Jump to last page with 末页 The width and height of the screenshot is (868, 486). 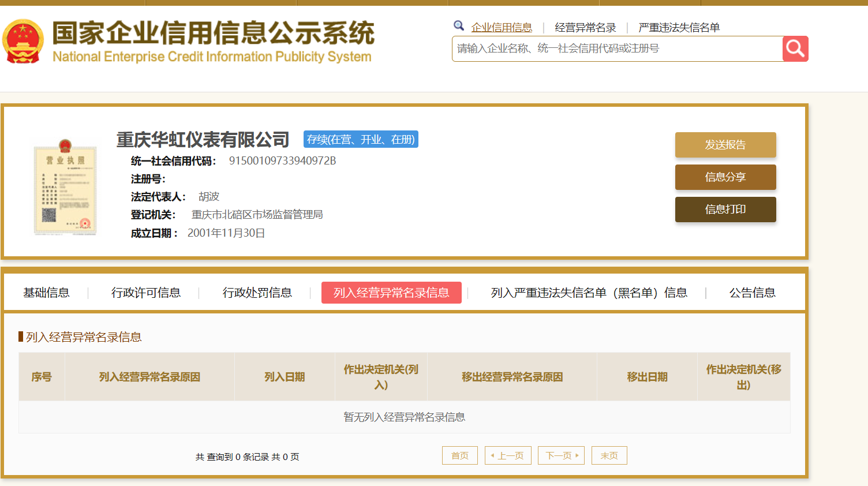609,455
